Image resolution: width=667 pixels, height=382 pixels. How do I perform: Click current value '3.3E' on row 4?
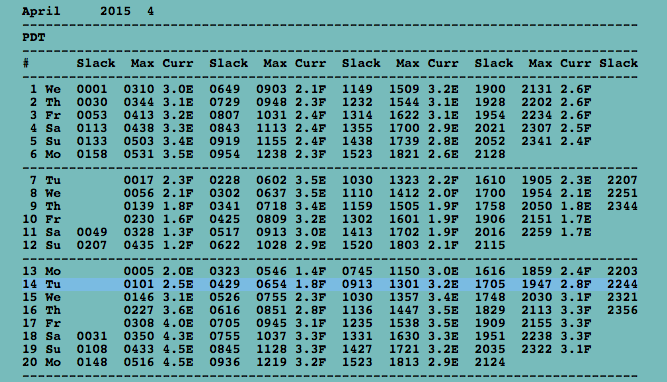[x=178, y=128]
